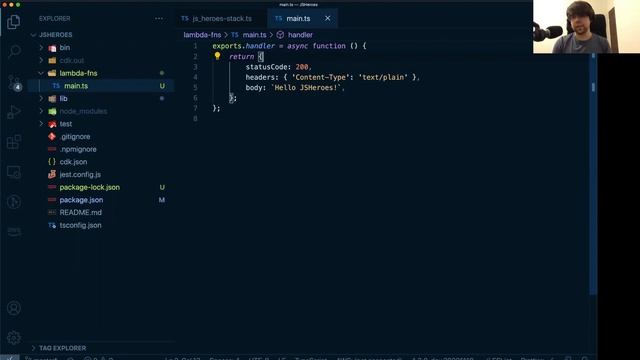Open the Accounts menu icon
The image size is (640, 360).
tap(14, 308)
